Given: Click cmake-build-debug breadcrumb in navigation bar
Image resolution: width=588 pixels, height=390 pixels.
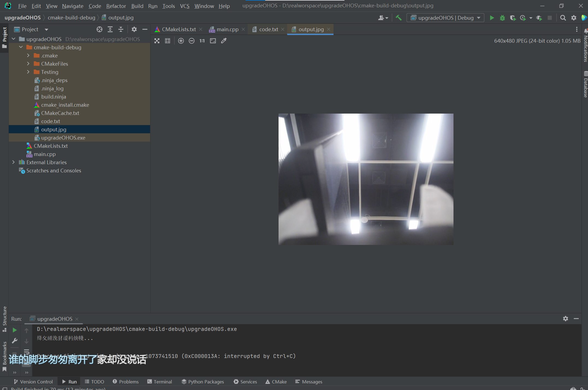Looking at the screenshot, I should [x=71, y=18].
